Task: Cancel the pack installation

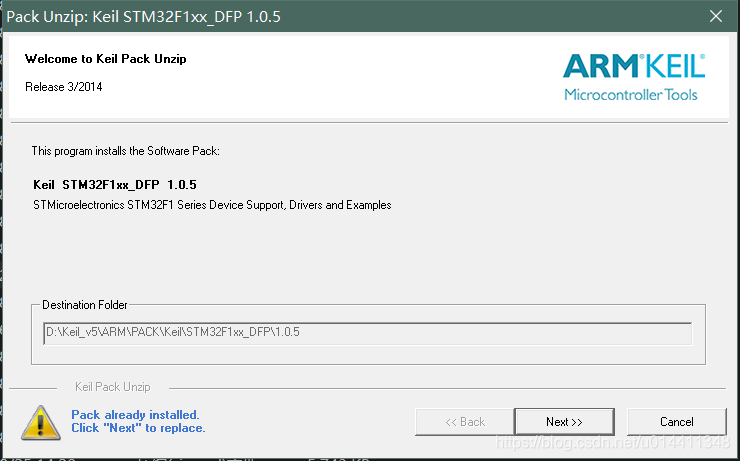Action: coord(676,422)
